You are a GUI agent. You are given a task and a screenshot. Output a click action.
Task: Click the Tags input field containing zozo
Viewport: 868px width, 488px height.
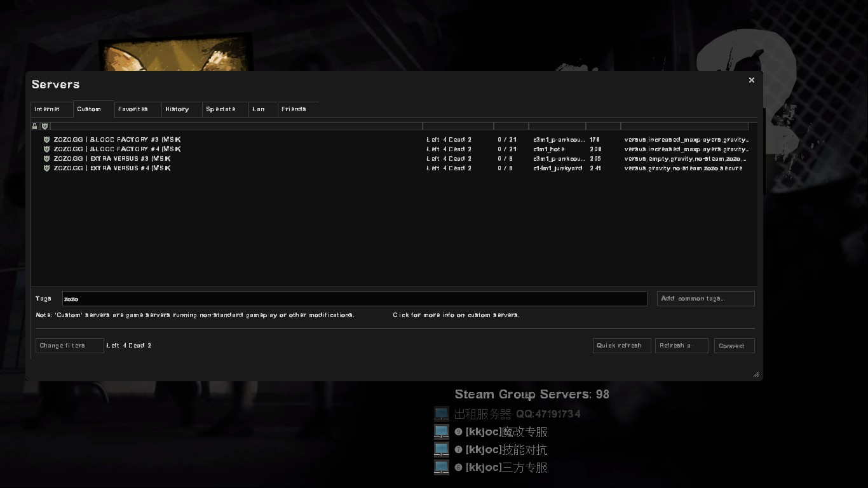pos(355,299)
